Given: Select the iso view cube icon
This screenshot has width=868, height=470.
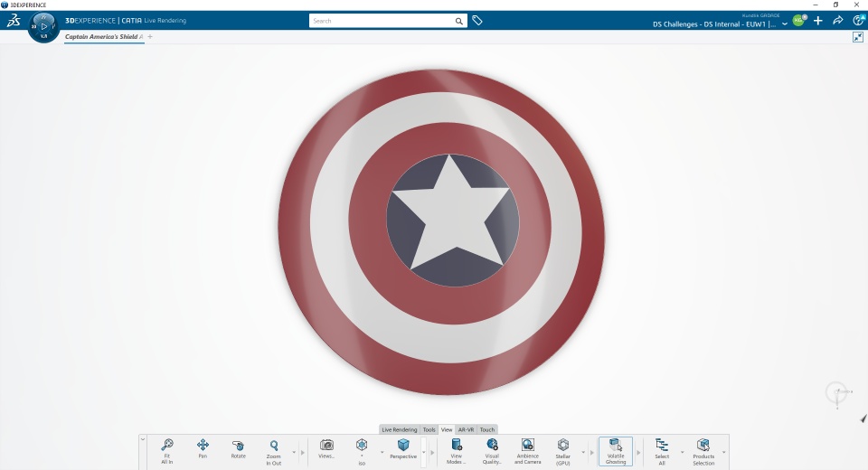Looking at the screenshot, I should pyautogui.click(x=362, y=445).
